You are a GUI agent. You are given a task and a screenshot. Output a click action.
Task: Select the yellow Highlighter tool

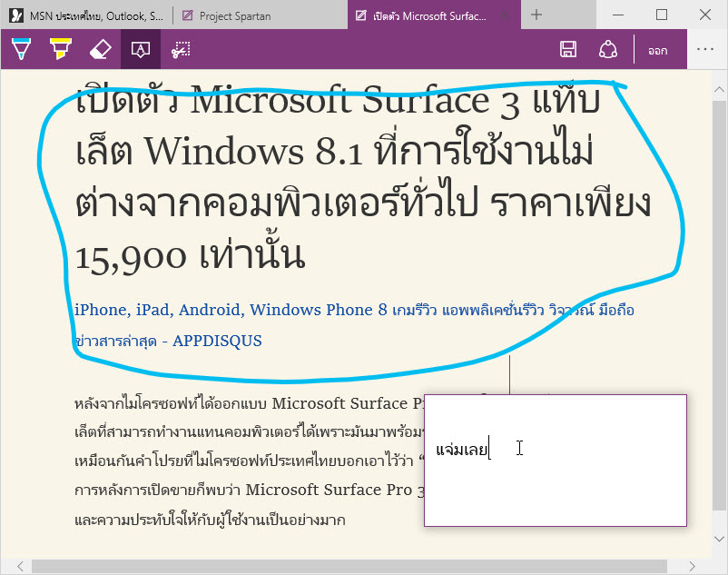coord(60,49)
